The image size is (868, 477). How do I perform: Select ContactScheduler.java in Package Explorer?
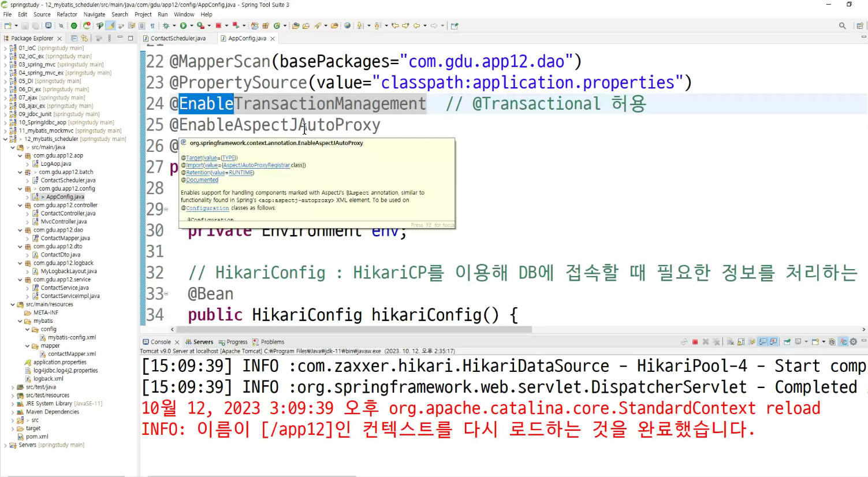point(68,180)
